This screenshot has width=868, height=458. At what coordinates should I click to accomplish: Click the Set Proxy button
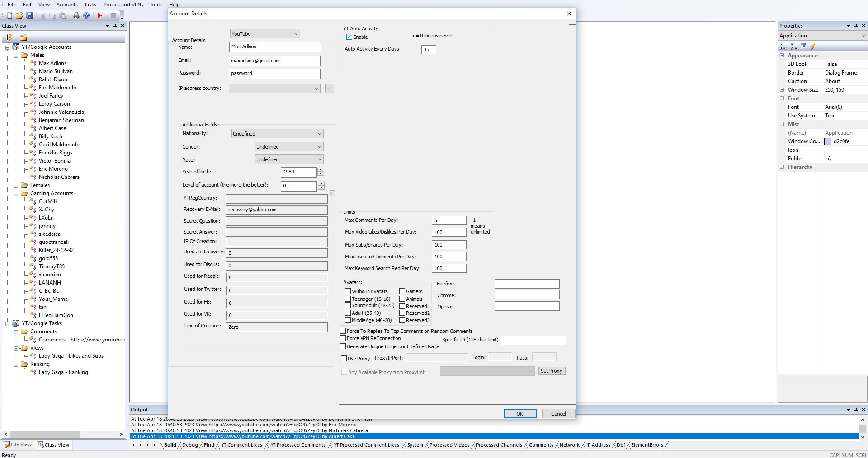click(552, 371)
